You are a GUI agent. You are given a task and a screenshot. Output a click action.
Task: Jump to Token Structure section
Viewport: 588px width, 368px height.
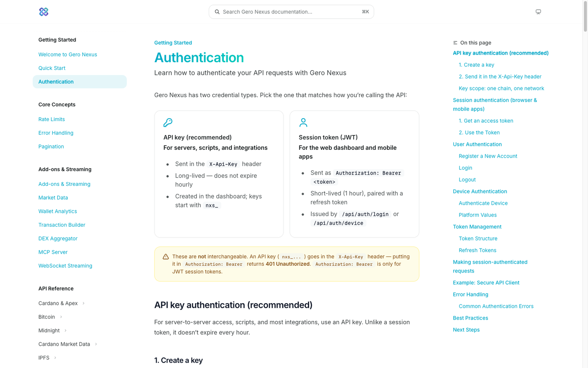pyautogui.click(x=478, y=238)
